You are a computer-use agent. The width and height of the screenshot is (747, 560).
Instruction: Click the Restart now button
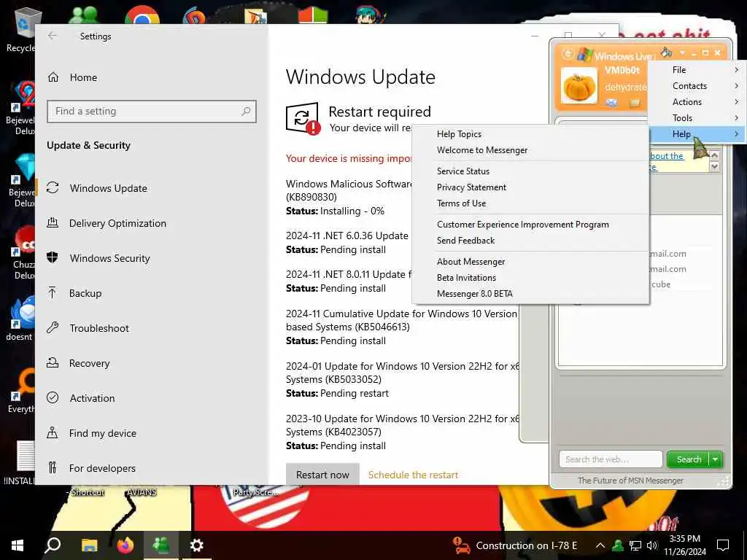point(322,475)
